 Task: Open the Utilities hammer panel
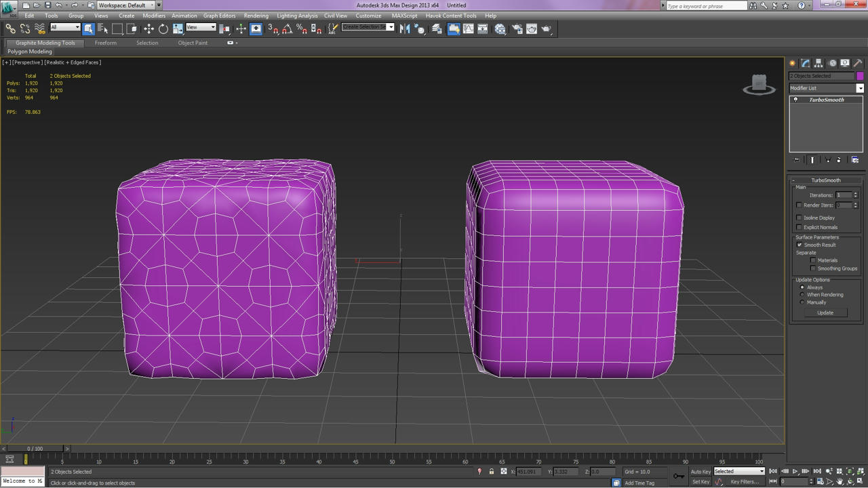point(858,63)
